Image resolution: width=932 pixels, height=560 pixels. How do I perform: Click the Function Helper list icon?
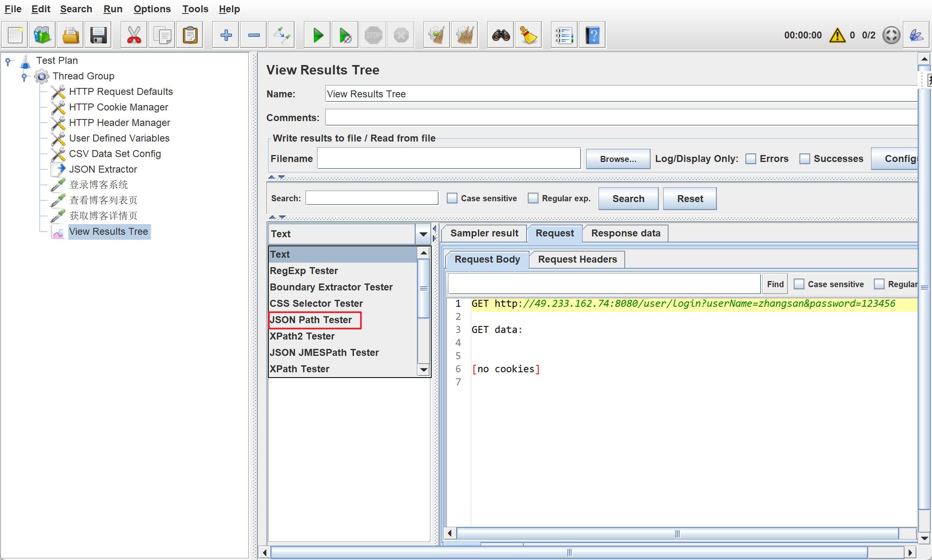(564, 36)
